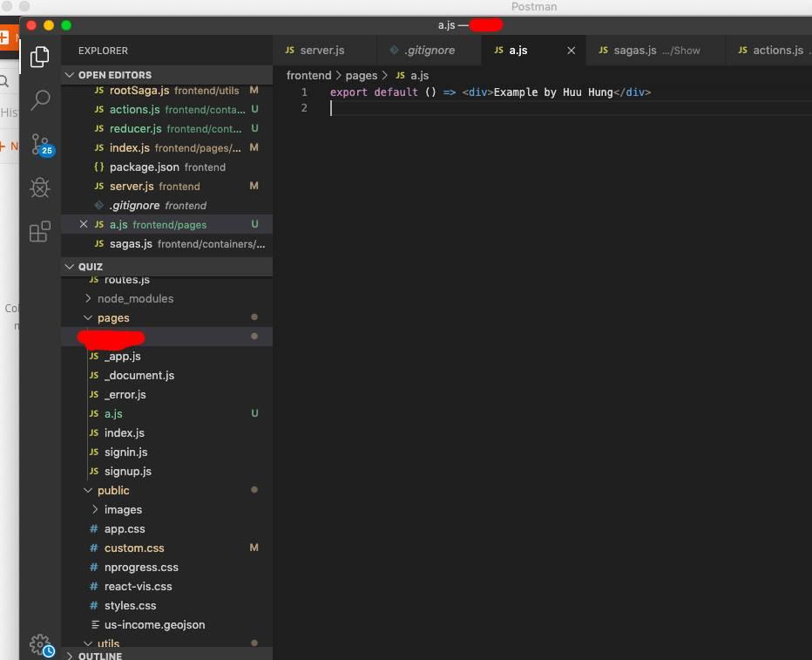The height and width of the screenshot is (660, 812).
Task: Close a.js in Open Editors list
Action: click(x=84, y=224)
